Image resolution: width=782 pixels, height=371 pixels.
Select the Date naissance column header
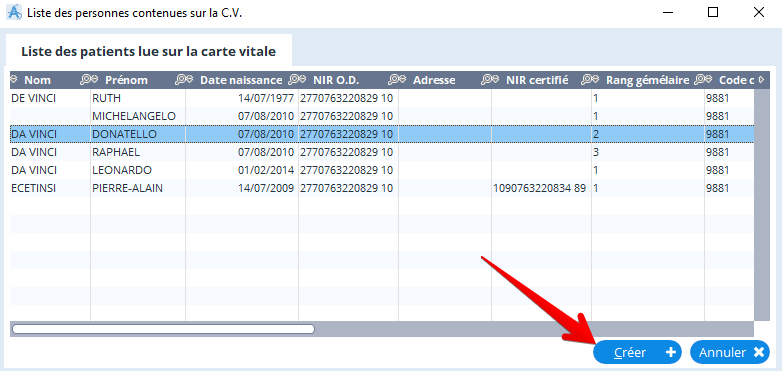tap(241, 80)
